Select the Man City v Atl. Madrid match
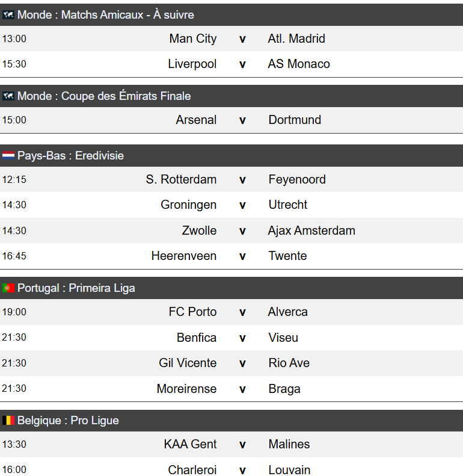 tap(231, 39)
